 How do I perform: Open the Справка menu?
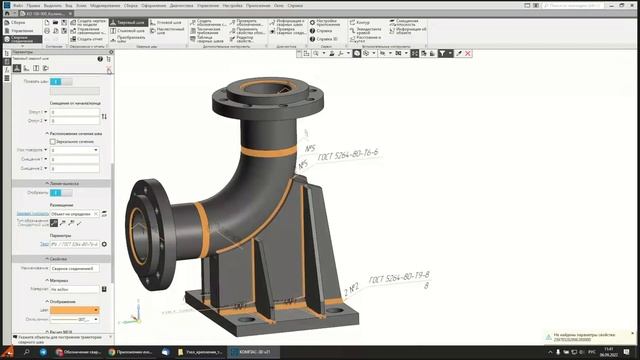tap(295, 6)
